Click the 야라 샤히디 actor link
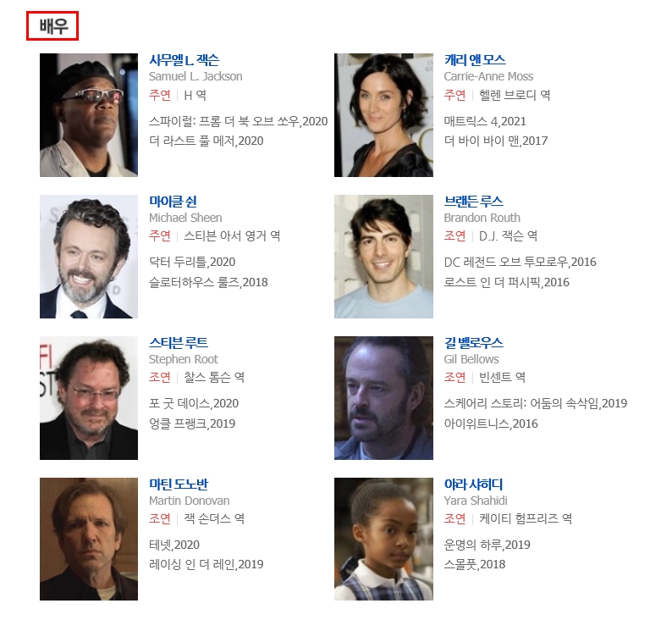The height and width of the screenshot is (620, 672). [x=473, y=484]
